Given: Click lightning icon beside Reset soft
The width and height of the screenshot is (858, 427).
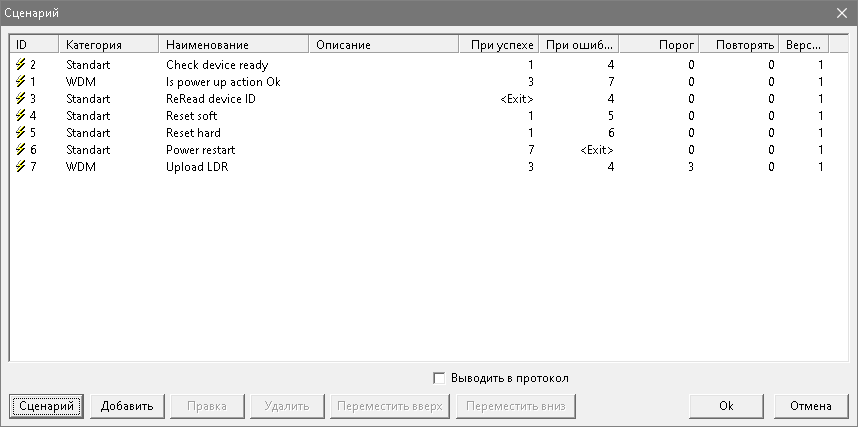Looking at the screenshot, I should 21,116.
